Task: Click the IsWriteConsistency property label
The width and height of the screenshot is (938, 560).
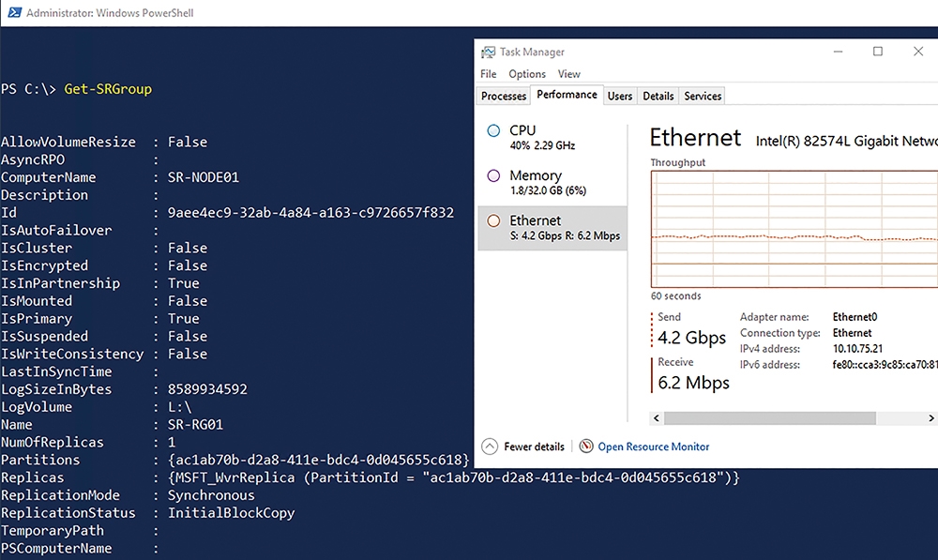Action: (72, 354)
